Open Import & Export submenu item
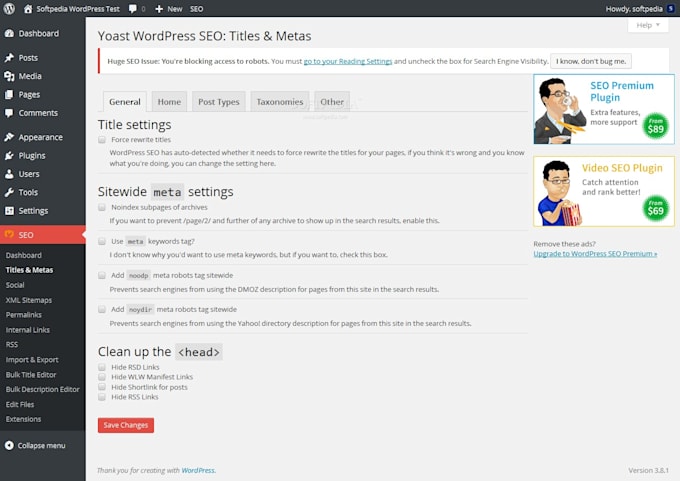 coord(32,360)
